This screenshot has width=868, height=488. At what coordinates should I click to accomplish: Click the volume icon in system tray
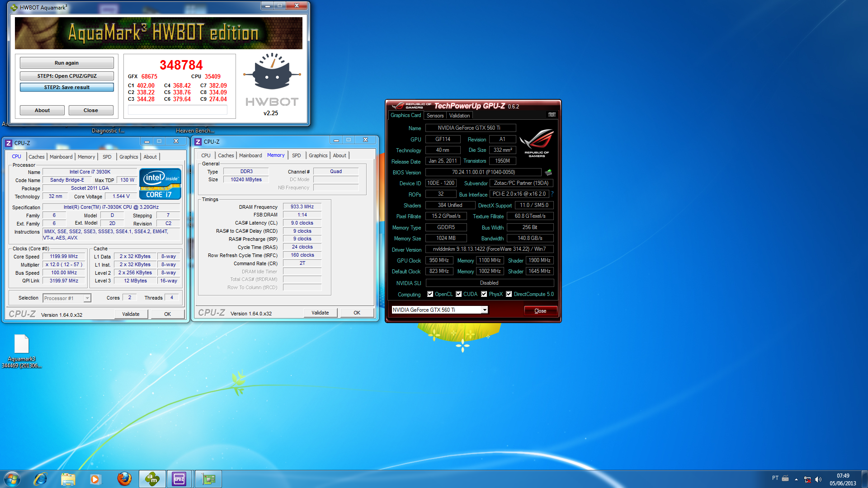click(818, 479)
